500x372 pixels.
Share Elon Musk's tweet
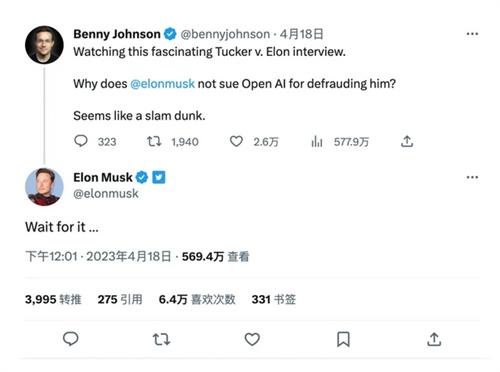click(434, 339)
